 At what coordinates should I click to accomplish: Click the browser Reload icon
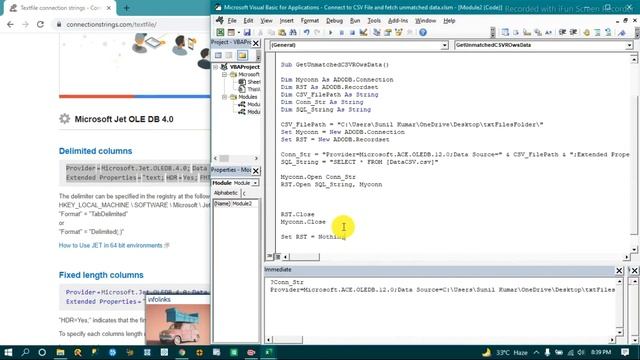pyautogui.click(x=40, y=24)
